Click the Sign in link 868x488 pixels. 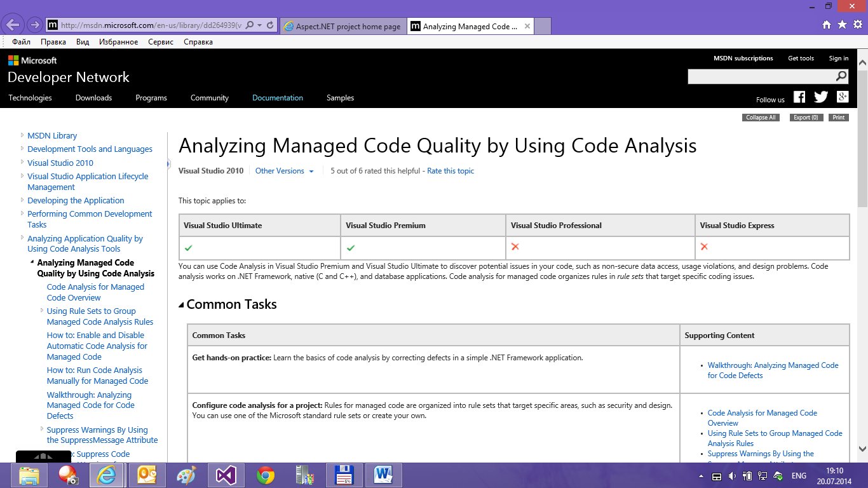839,58
